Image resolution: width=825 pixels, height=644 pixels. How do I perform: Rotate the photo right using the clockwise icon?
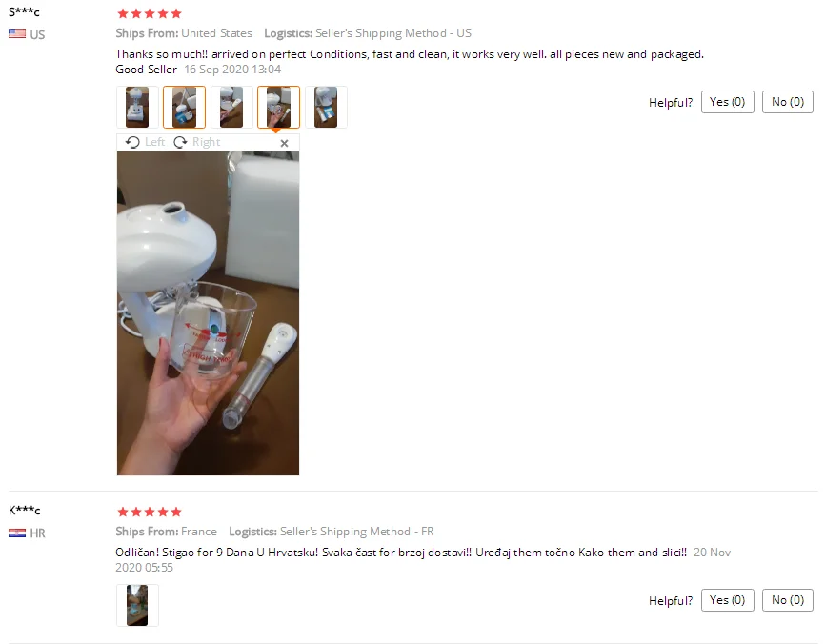180,142
